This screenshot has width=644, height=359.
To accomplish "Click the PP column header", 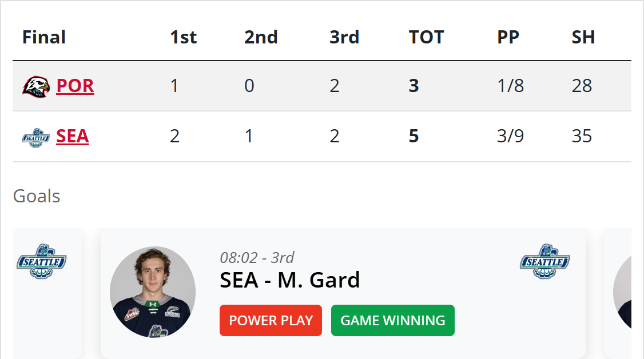I will pyautogui.click(x=508, y=37).
